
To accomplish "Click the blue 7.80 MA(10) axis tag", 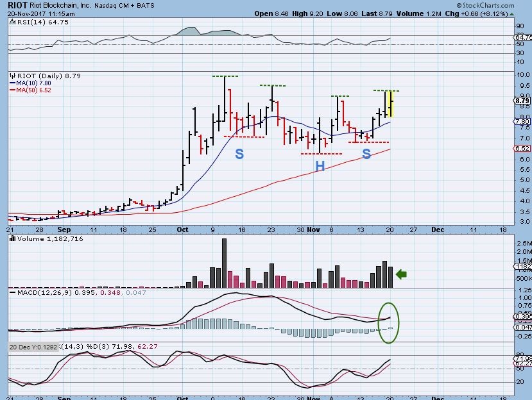I will click(x=521, y=121).
